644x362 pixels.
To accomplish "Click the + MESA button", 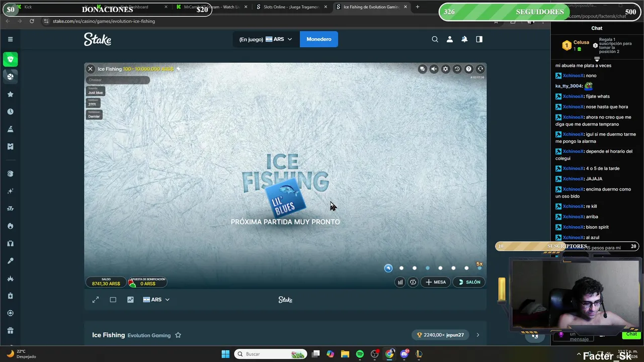I will [436, 282].
